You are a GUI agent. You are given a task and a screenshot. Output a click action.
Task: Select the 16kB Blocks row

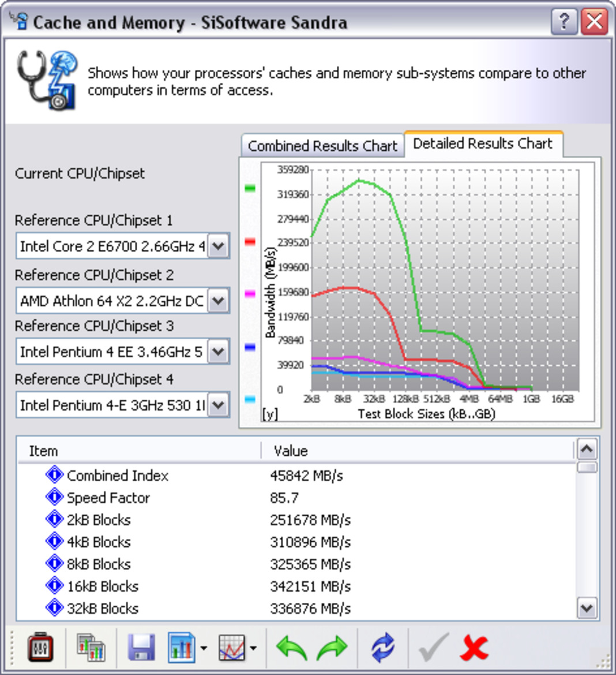[x=296, y=586]
